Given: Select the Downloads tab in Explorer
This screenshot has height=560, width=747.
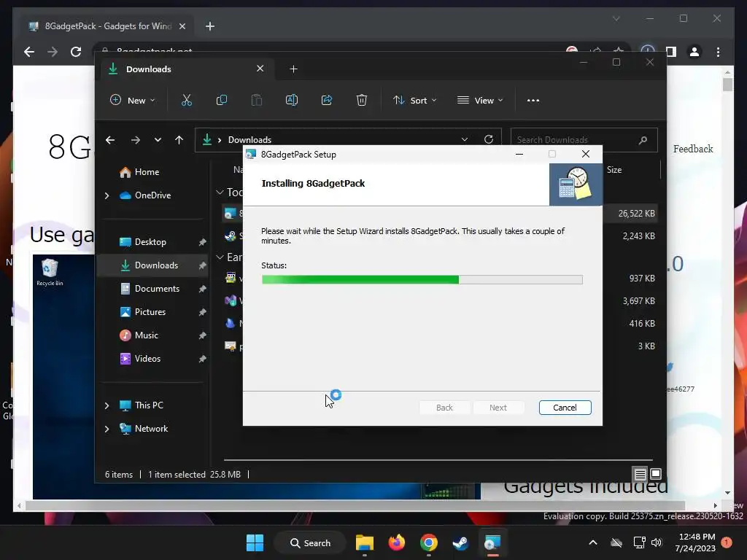Looking at the screenshot, I should 186,69.
